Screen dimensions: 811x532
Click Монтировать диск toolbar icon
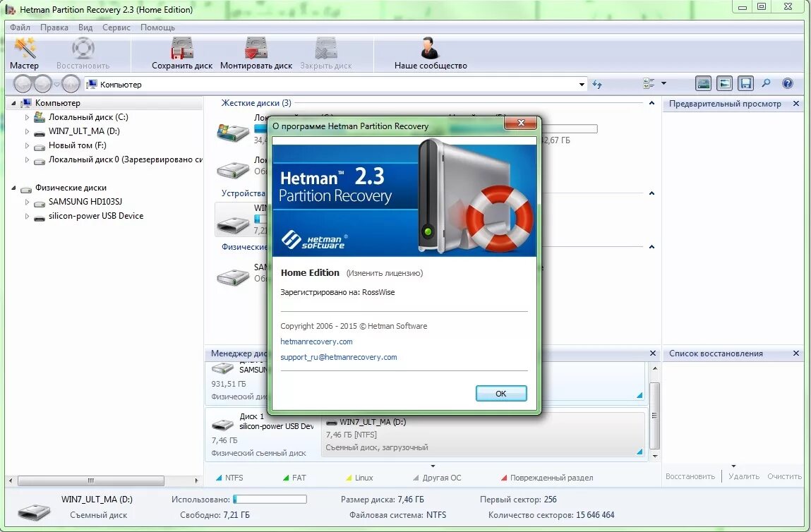pos(256,48)
